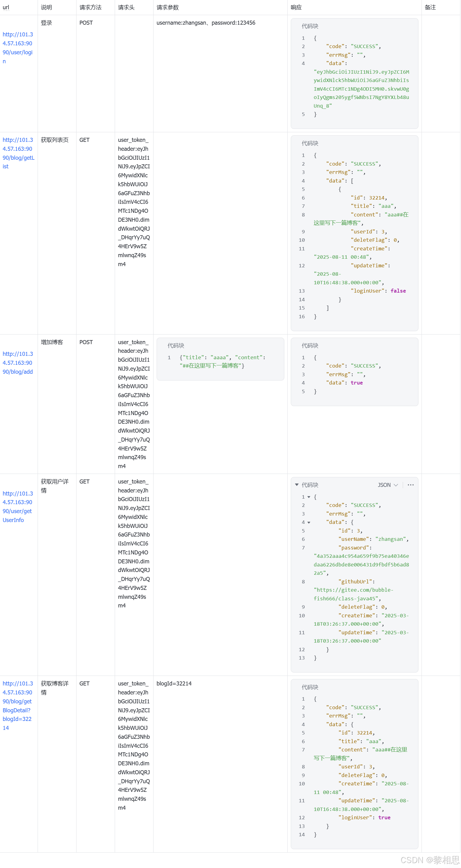This screenshot has width=461, height=868.
Task: Click the user_token_header cell in the 增加博客 row
Action: [134, 404]
